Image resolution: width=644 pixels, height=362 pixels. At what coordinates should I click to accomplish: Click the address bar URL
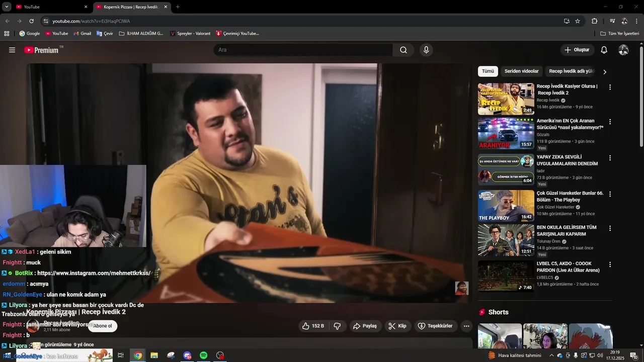tap(91, 21)
